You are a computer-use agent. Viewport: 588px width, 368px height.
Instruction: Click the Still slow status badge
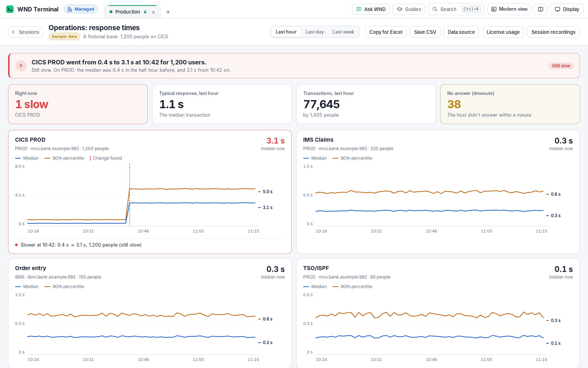pos(561,66)
